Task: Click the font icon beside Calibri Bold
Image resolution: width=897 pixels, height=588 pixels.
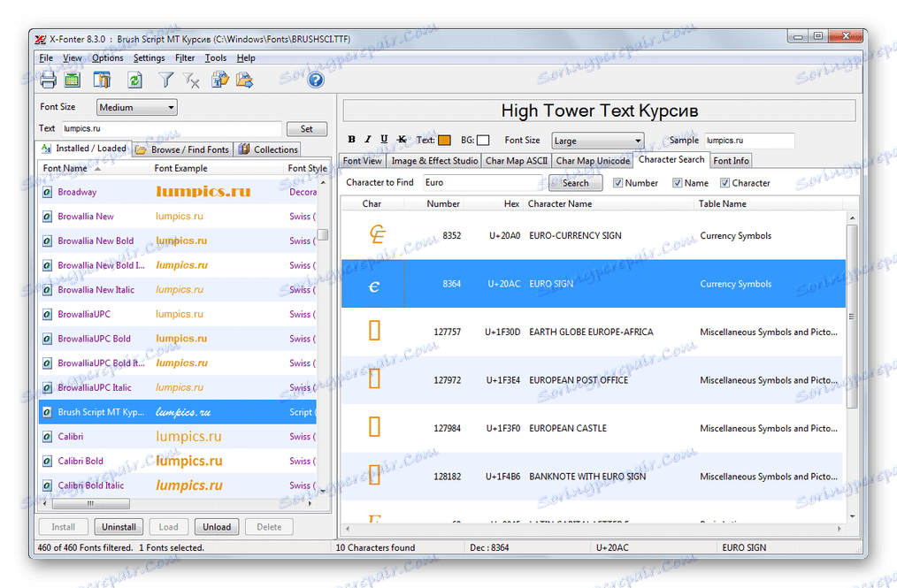Action: click(x=48, y=461)
